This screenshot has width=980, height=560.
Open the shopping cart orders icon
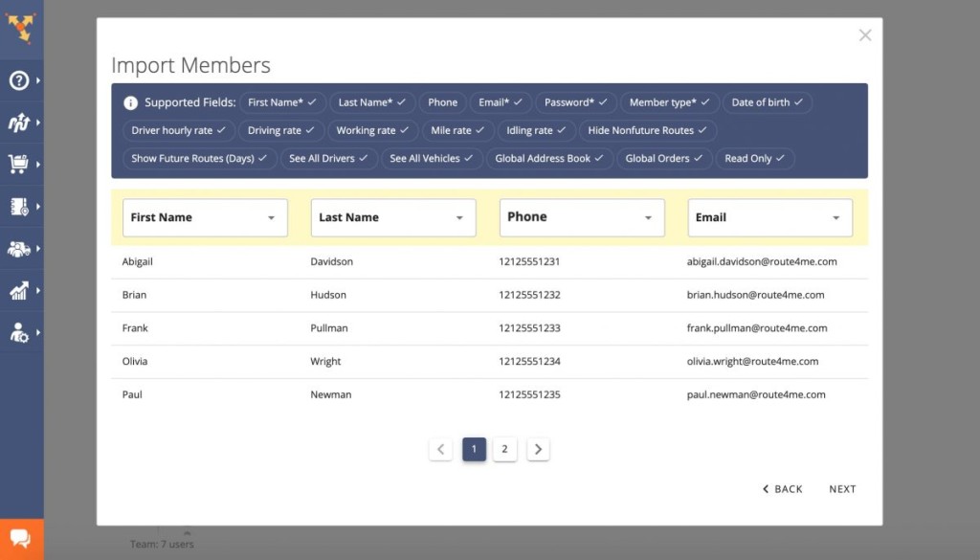[x=19, y=165]
